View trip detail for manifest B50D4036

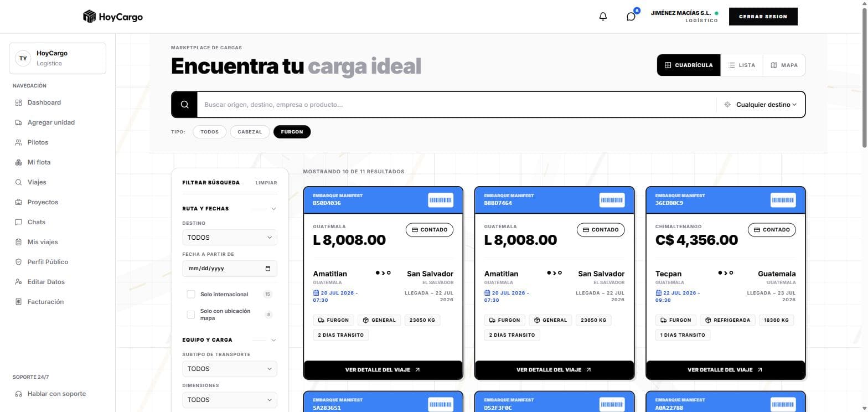[x=383, y=369]
